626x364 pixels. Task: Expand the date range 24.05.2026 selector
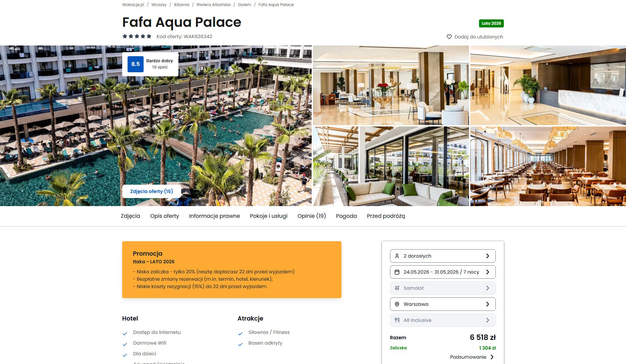coord(443,272)
